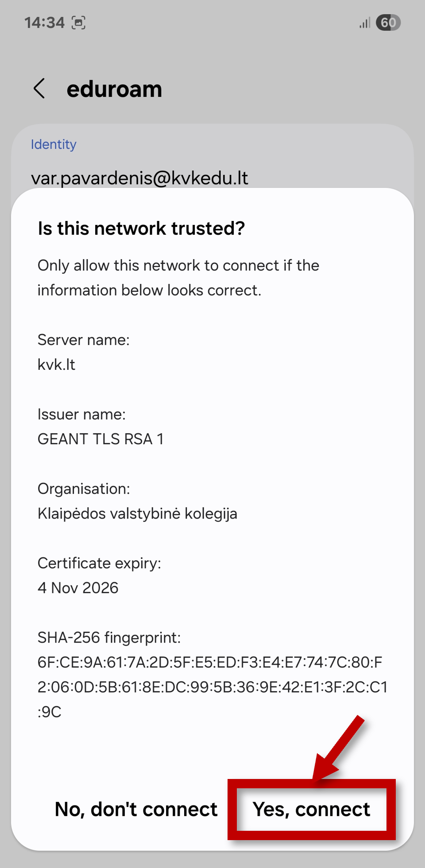Tap the back arrow beside eduroam

point(39,89)
